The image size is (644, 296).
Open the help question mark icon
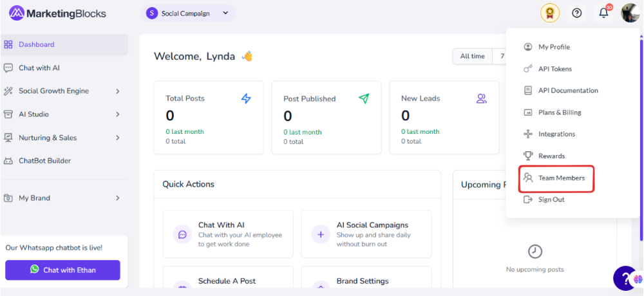(x=576, y=13)
